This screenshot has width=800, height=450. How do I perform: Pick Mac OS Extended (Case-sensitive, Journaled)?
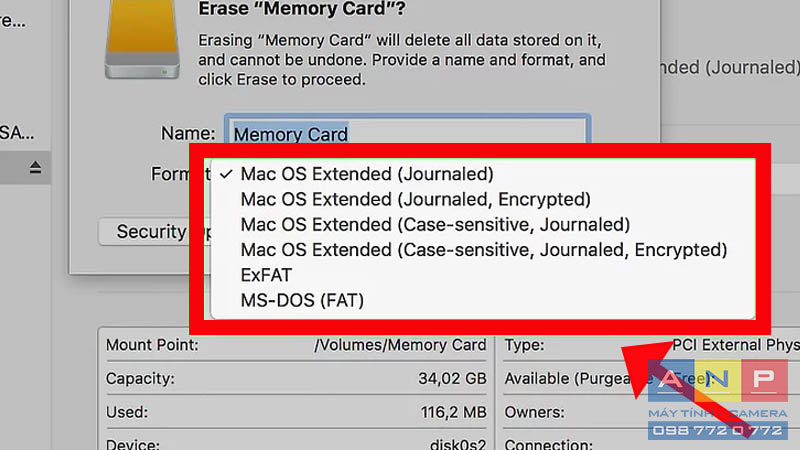(x=435, y=224)
